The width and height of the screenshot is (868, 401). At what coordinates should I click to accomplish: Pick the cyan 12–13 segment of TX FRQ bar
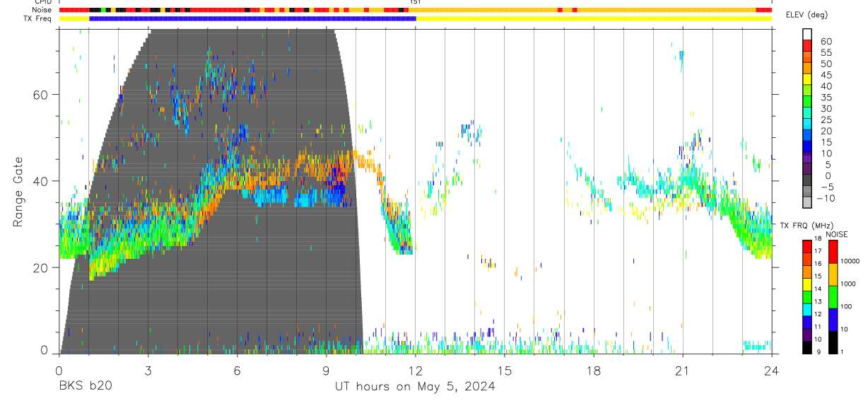[x=807, y=309]
